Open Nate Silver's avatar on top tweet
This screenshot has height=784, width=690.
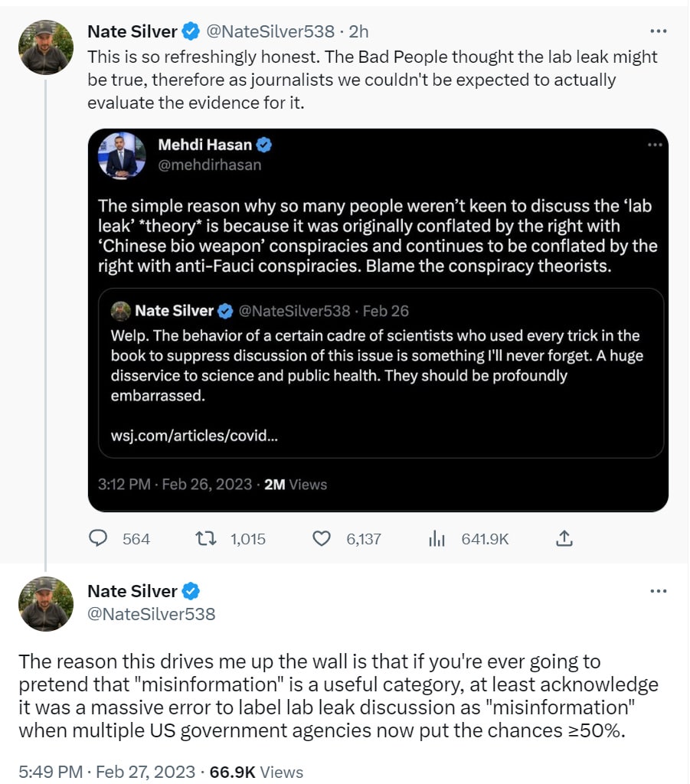point(46,47)
